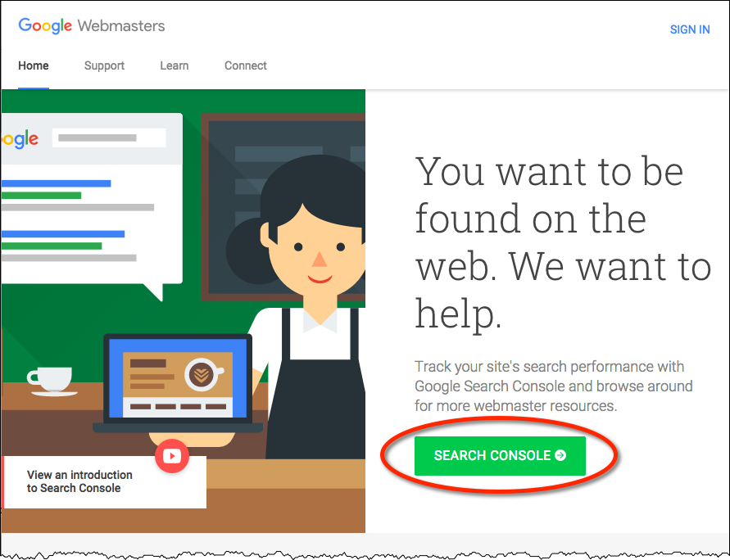Click the 'Track your site's search performance' paragraph

tap(554, 386)
